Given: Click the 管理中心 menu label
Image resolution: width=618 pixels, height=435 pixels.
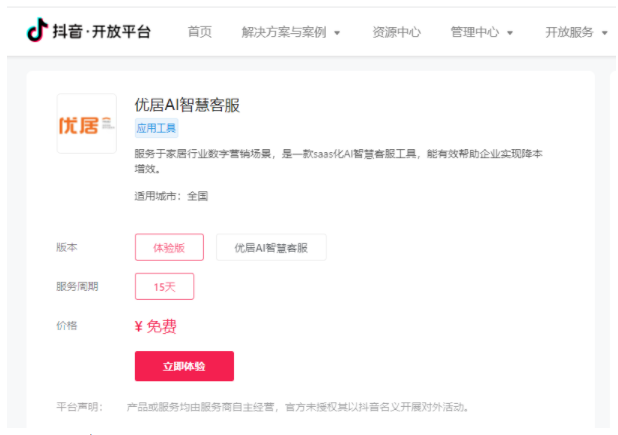Looking at the screenshot, I should [x=475, y=32].
